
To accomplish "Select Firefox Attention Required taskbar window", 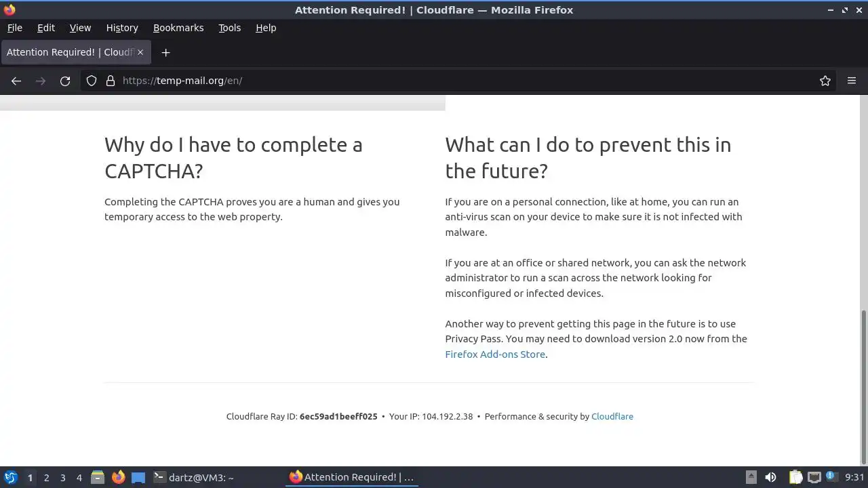I will pyautogui.click(x=353, y=477).
